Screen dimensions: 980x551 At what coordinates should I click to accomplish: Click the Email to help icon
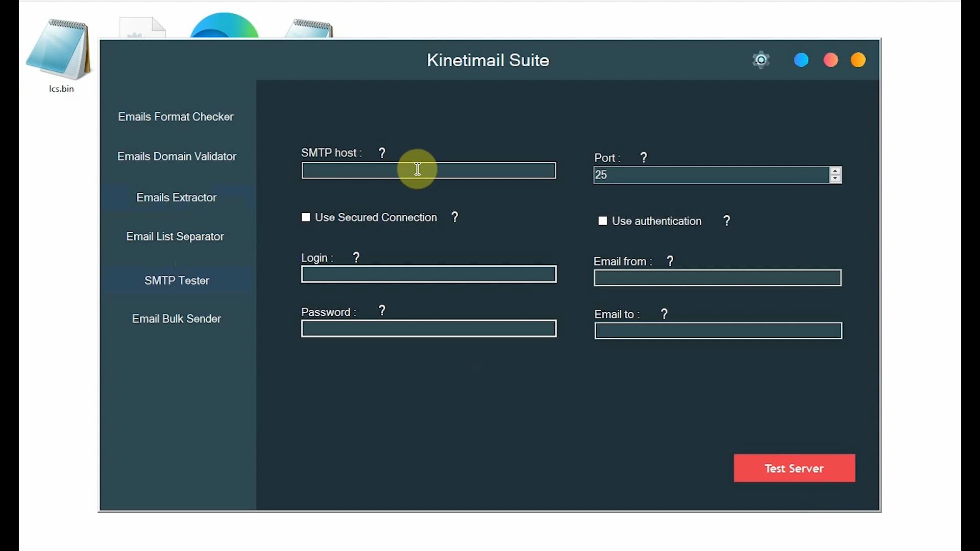pyautogui.click(x=664, y=313)
